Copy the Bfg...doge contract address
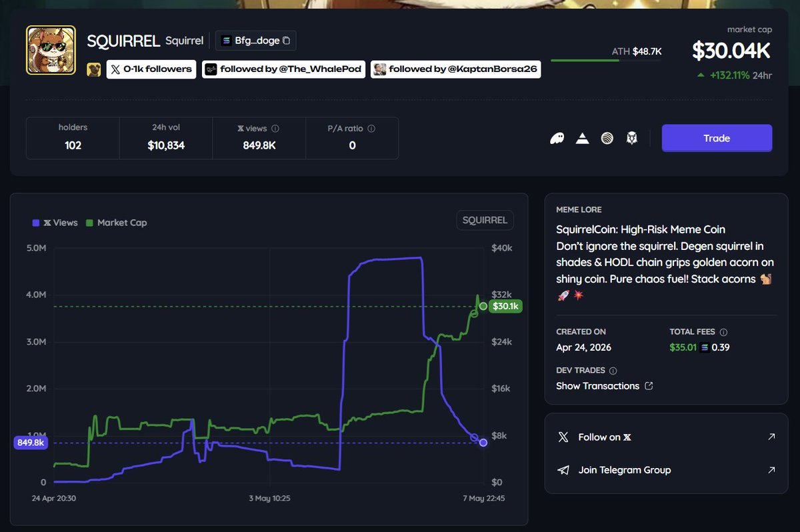800x532 pixels. point(287,41)
